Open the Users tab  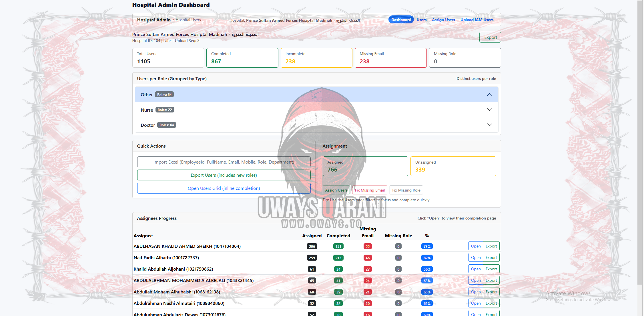(421, 20)
